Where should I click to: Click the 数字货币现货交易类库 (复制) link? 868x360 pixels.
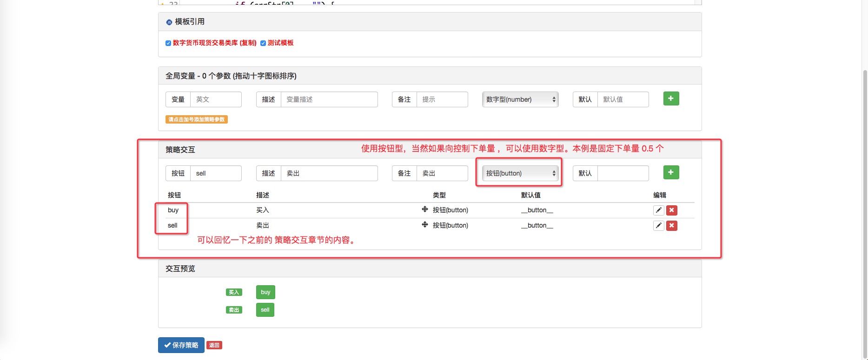tap(215, 43)
